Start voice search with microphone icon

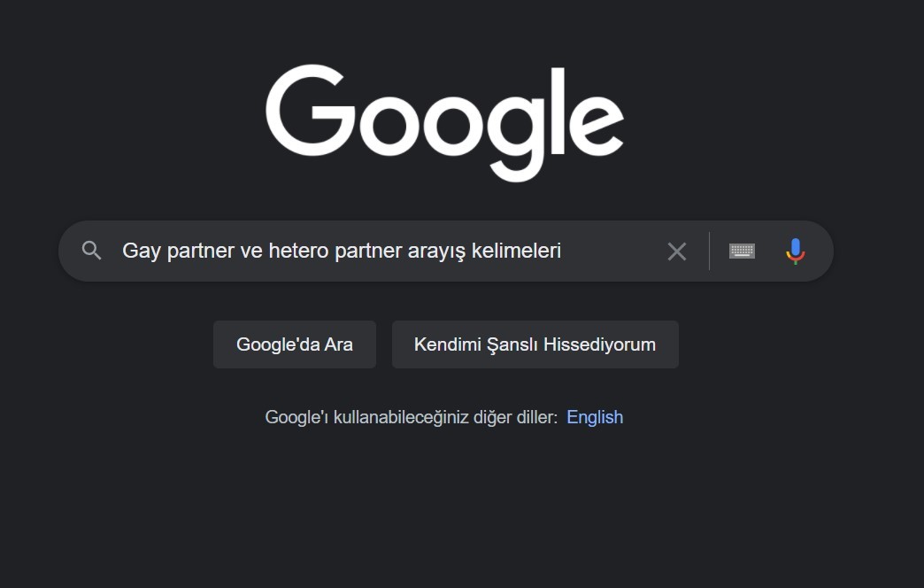[x=795, y=251]
